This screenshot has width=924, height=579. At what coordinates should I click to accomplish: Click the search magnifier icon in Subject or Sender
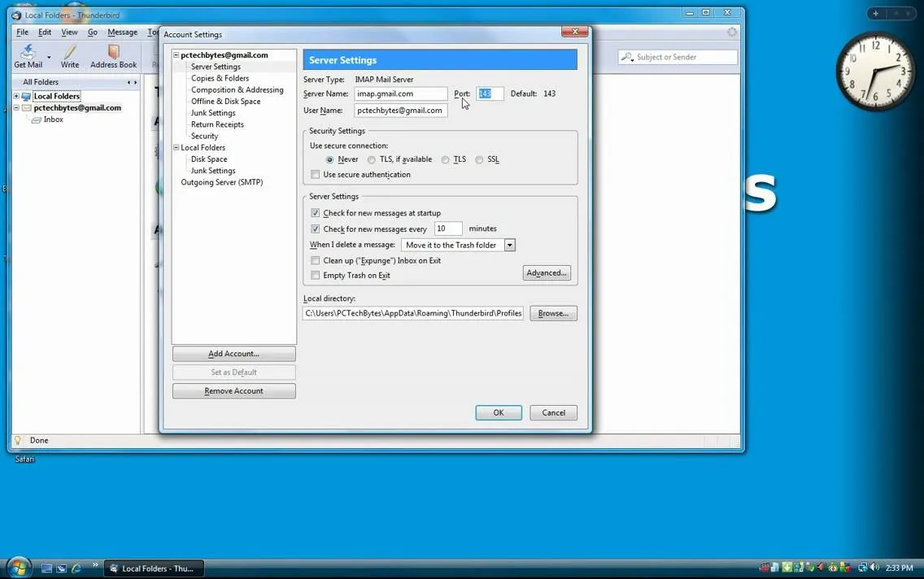tap(627, 57)
